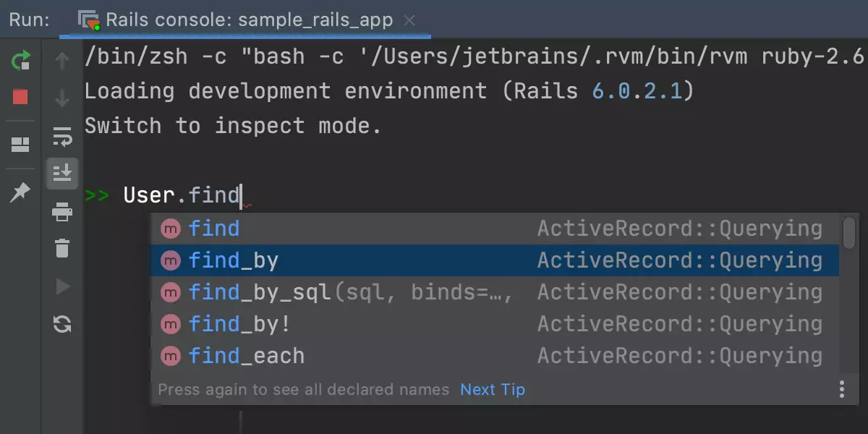Clear console output with trash icon
The image size is (868, 434).
click(62, 249)
